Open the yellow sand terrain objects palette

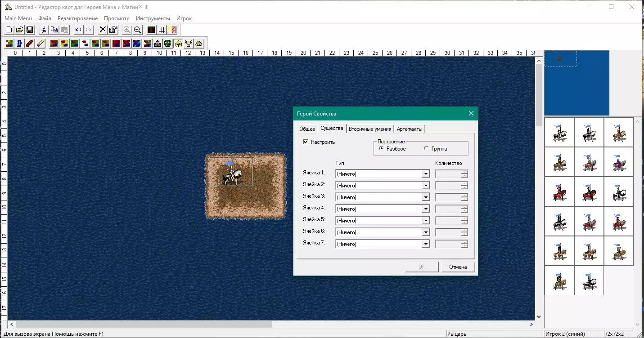pos(64,44)
